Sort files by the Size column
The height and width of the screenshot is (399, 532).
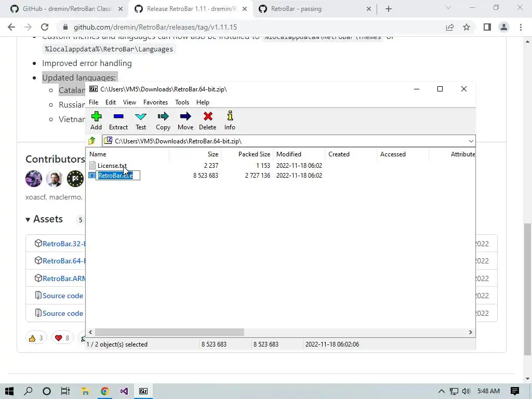[195, 154]
